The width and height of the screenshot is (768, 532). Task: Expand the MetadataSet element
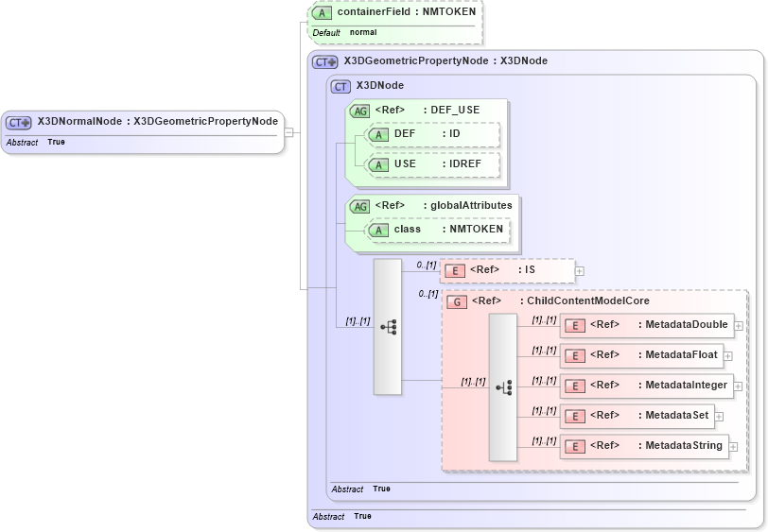click(x=719, y=417)
